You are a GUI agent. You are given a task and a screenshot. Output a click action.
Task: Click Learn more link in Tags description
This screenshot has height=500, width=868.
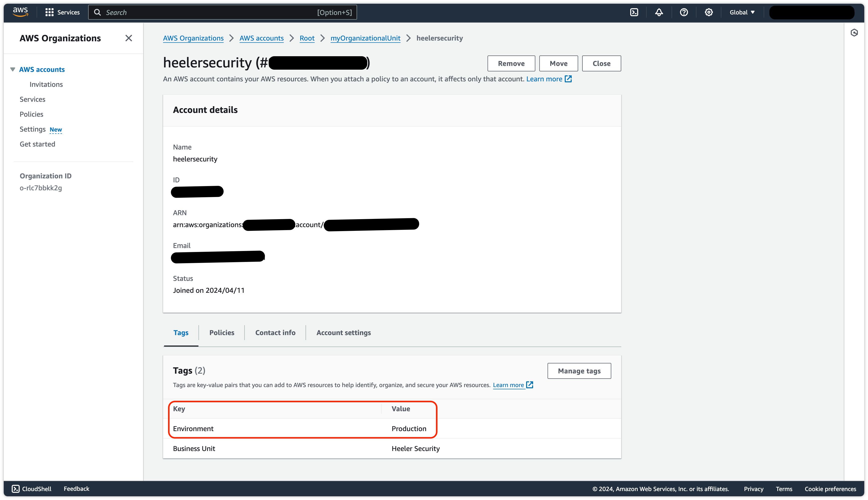pyautogui.click(x=508, y=385)
